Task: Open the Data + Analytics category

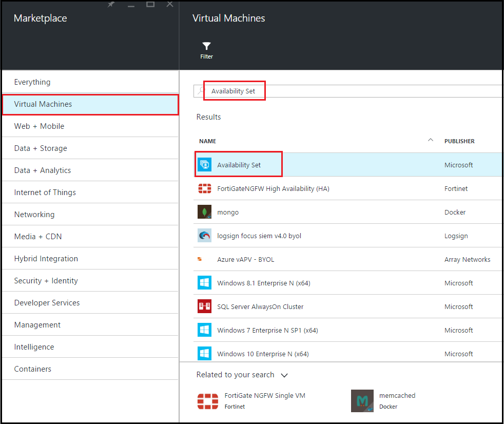Action: [90, 170]
